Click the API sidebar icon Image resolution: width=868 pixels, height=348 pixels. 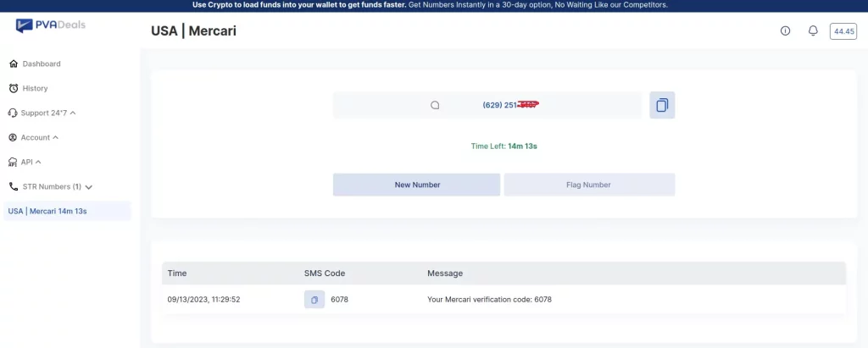(13, 162)
